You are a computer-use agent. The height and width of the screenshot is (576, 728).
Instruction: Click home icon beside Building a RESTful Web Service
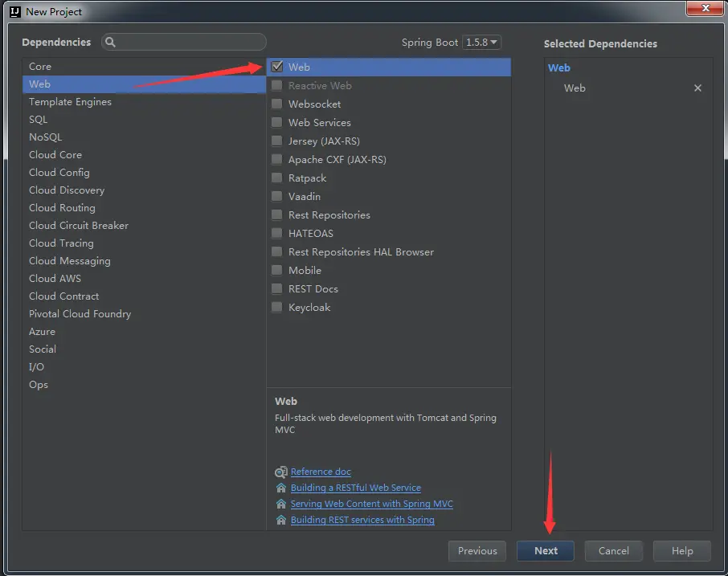pos(281,488)
